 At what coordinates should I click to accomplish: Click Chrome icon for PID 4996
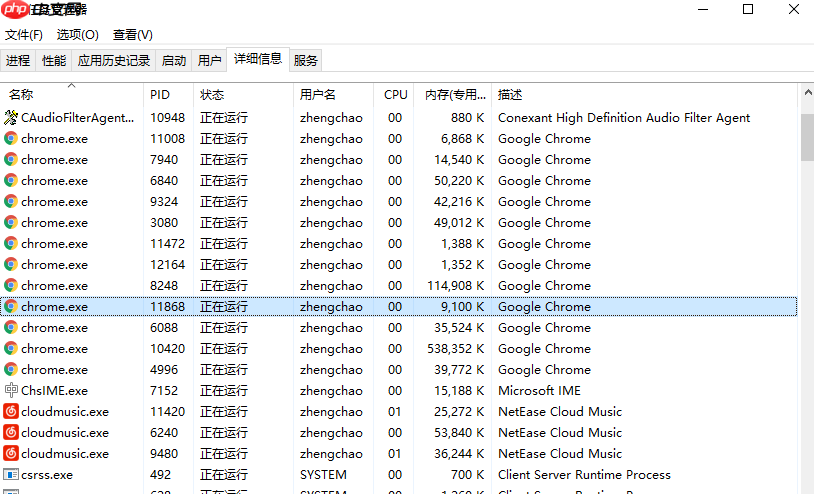click(10, 369)
